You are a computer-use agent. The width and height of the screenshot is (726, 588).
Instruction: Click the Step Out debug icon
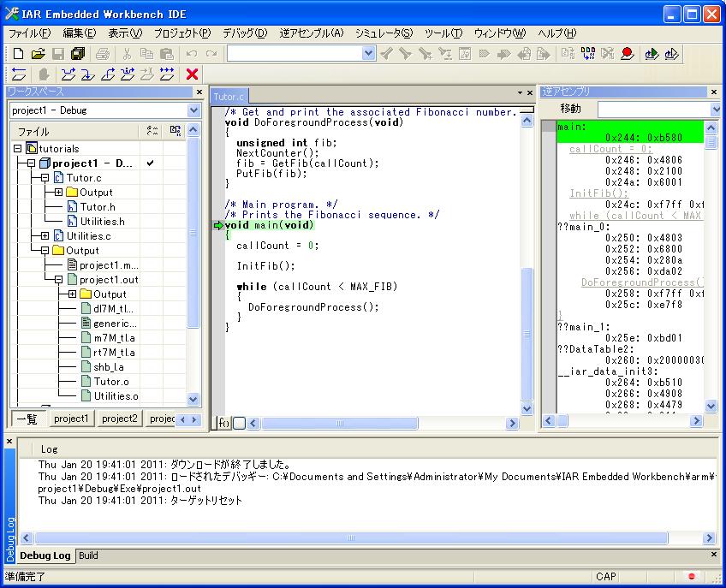point(107,74)
